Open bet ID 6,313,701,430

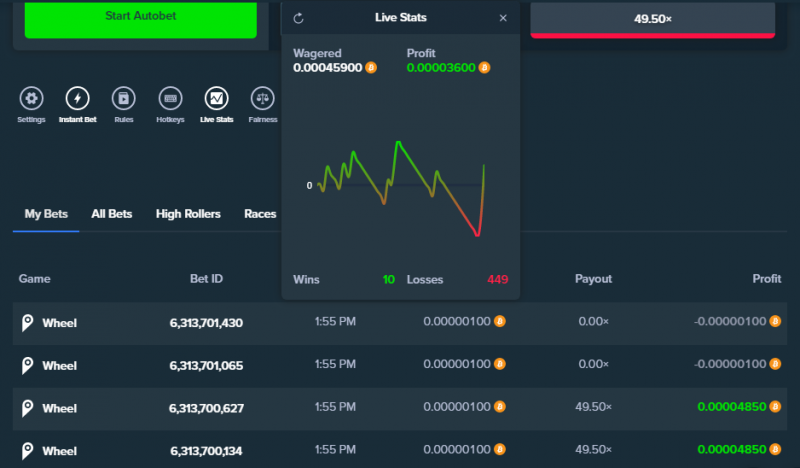[x=206, y=323]
